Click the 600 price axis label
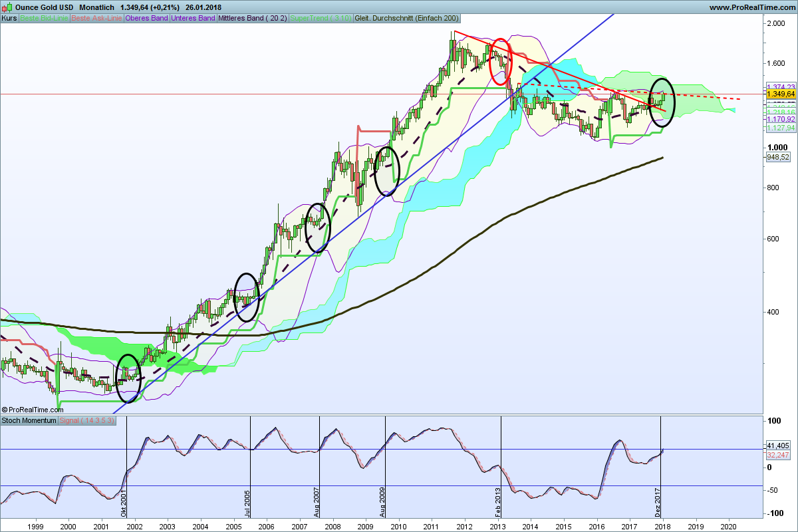798x532 pixels. [x=773, y=239]
